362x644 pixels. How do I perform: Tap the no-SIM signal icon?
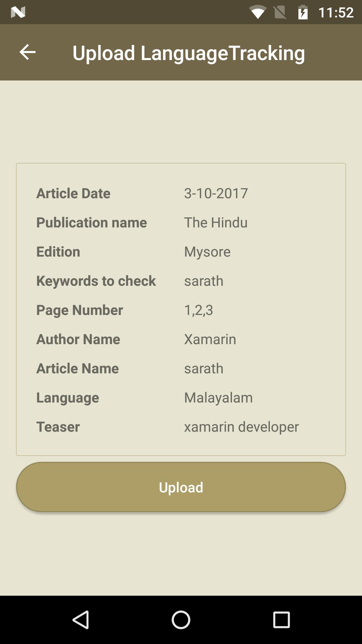point(280,12)
